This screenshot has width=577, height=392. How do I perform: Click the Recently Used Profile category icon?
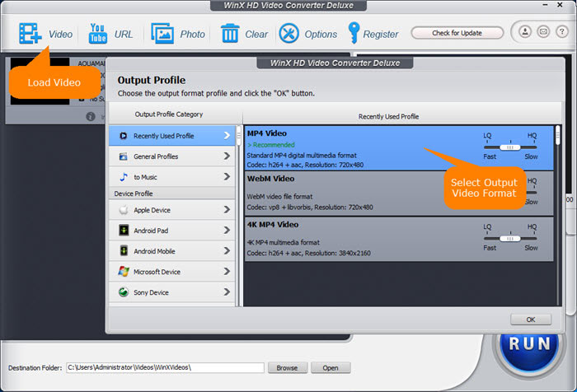coord(124,136)
